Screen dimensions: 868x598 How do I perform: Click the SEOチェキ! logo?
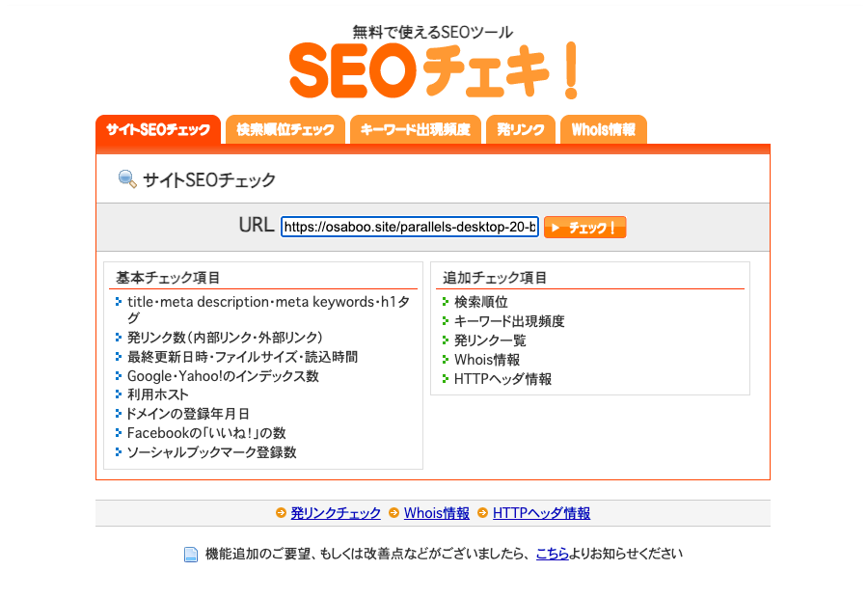(x=433, y=70)
